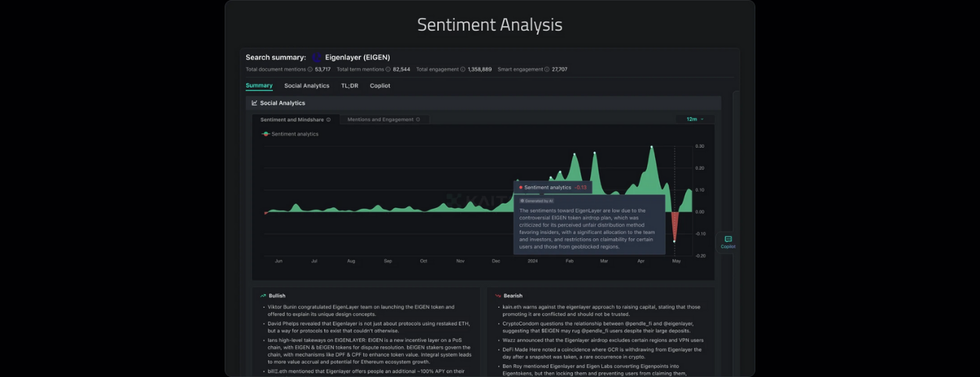Click the DeFi Made Here bearish bullet
Screen dimensions: 980x377
(601, 353)
